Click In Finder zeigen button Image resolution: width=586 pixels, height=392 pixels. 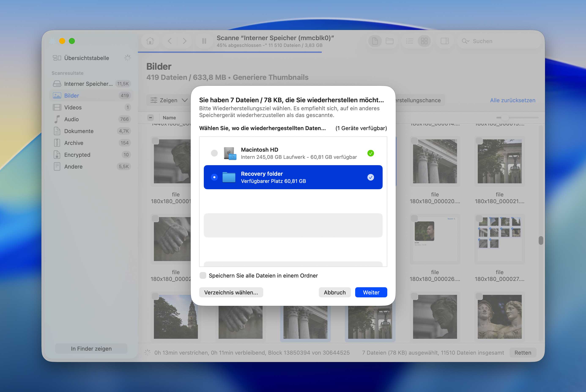(91, 348)
